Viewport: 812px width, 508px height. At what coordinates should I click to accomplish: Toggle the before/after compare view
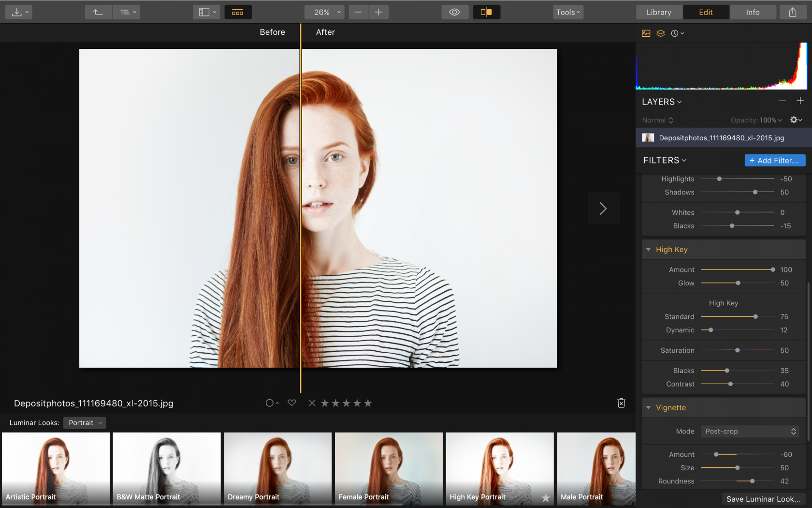tap(486, 12)
